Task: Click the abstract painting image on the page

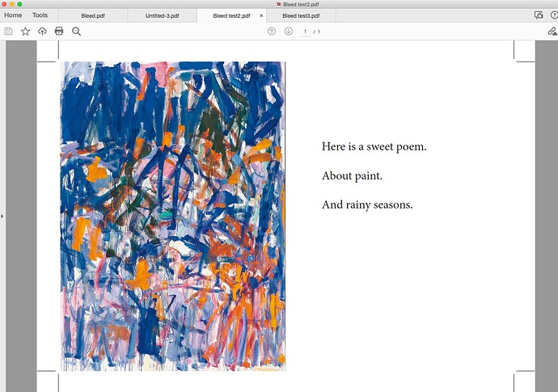Action: 173,217
